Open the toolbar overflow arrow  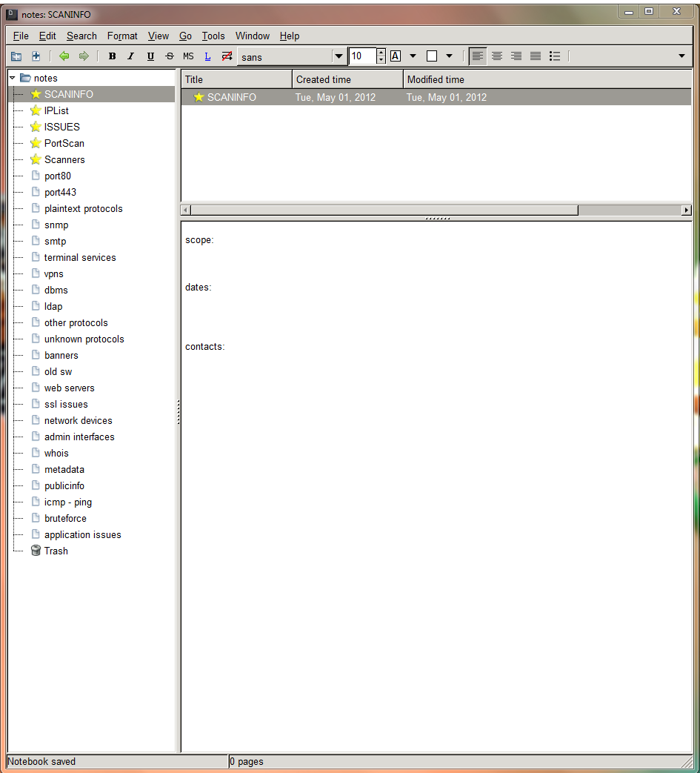coord(681,56)
